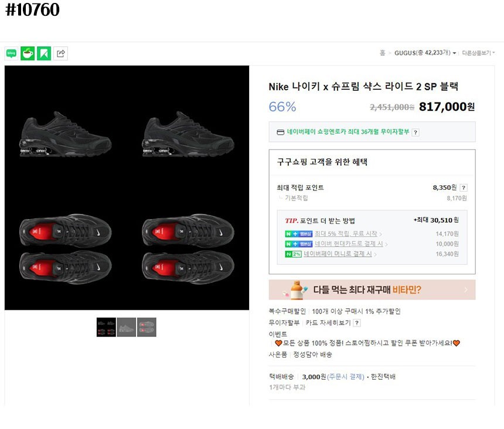This screenshot has height=429, width=504.
Task: Click the 비타민 repurchase banner
Action: pos(372,290)
